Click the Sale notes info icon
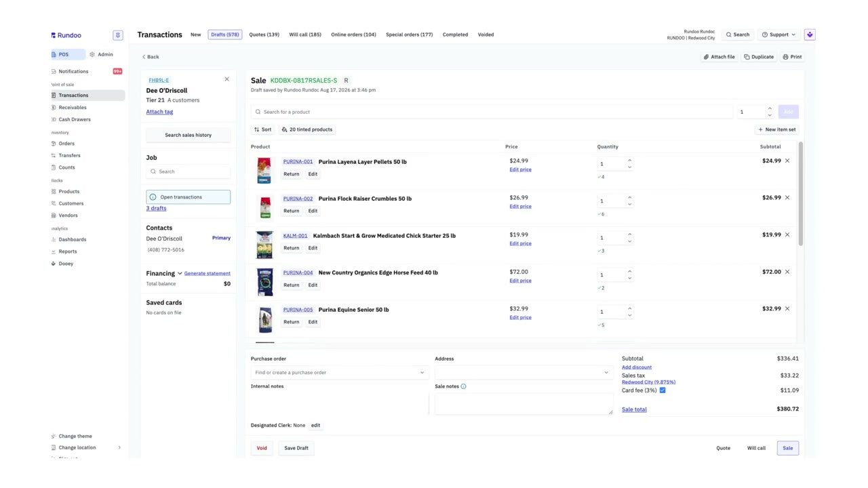 pos(464,386)
